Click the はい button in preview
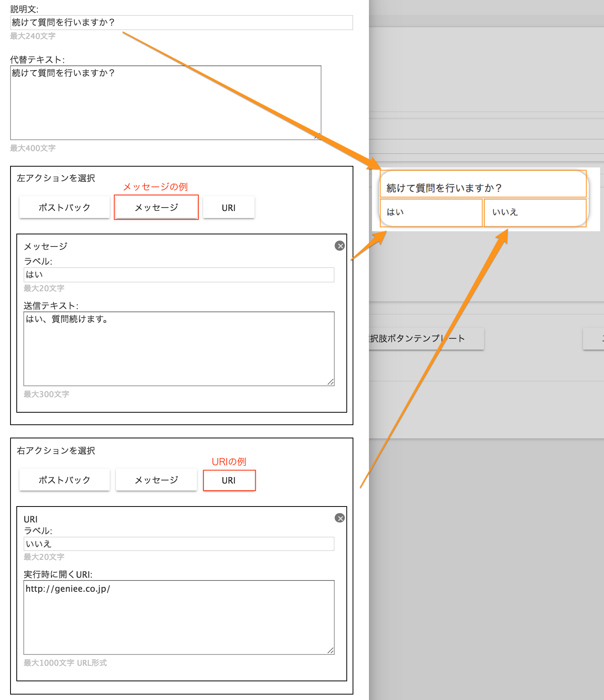The height and width of the screenshot is (700, 604). [x=431, y=213]
